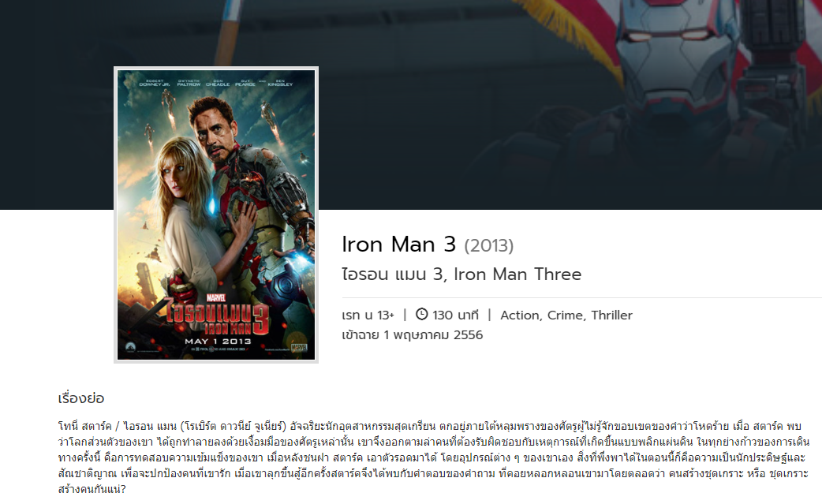The image size is (822, 504).
Task: Select the Thriller genre link
Action: tap(612, 315)
